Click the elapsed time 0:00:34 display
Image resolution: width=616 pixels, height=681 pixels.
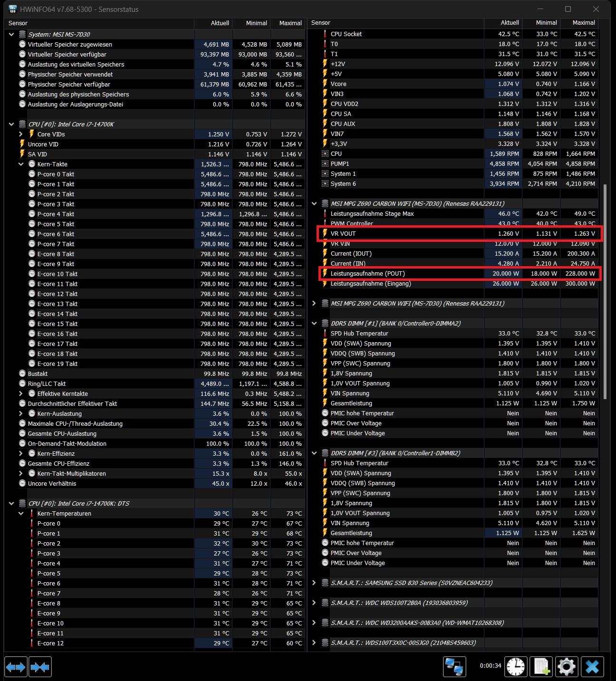pos(490,665)
